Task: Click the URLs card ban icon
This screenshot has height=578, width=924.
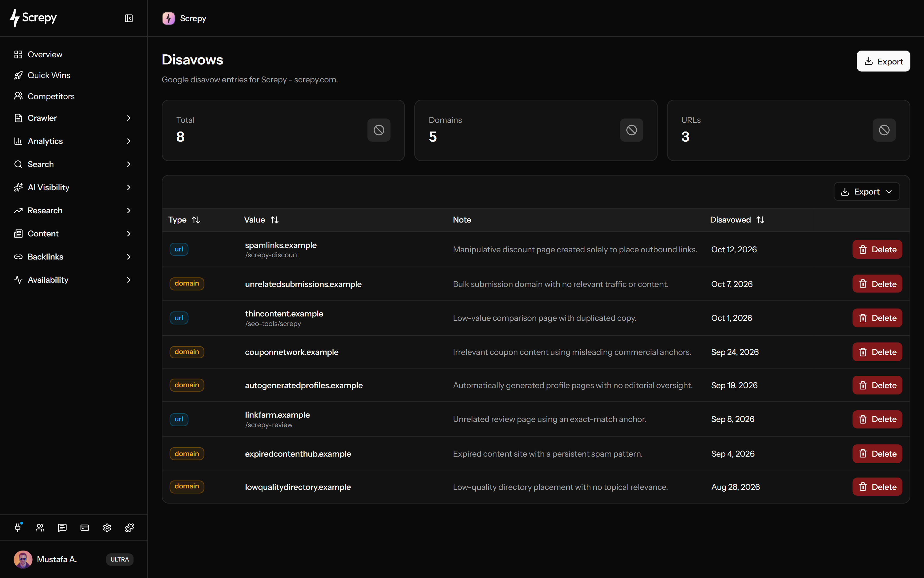Action: click(884, 130)
